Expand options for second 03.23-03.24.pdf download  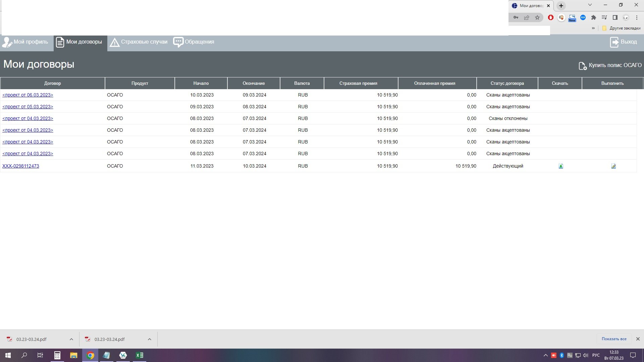click(x=150, y=339)
